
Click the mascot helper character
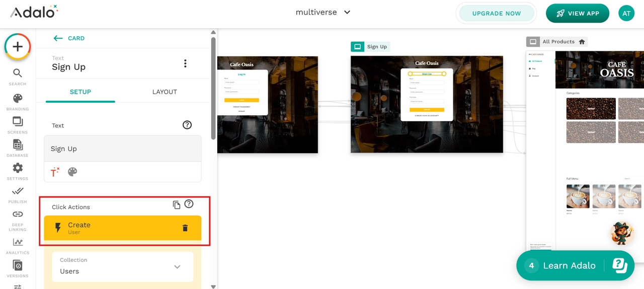621,233
